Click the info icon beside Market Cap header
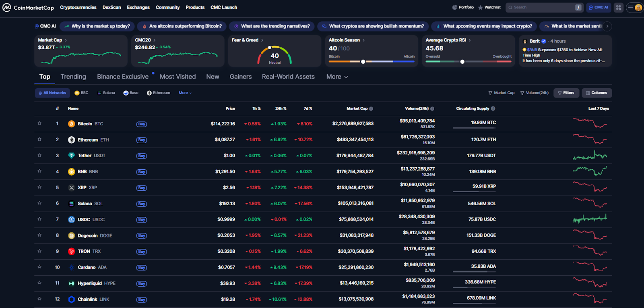The width and height of the screenshot is (644, 308). click(371, 108)
